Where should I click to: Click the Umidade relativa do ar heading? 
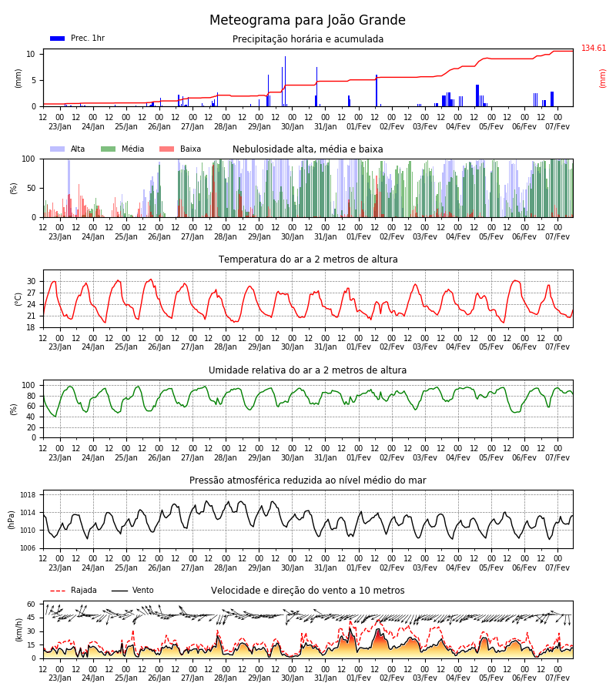click(307, 370)
